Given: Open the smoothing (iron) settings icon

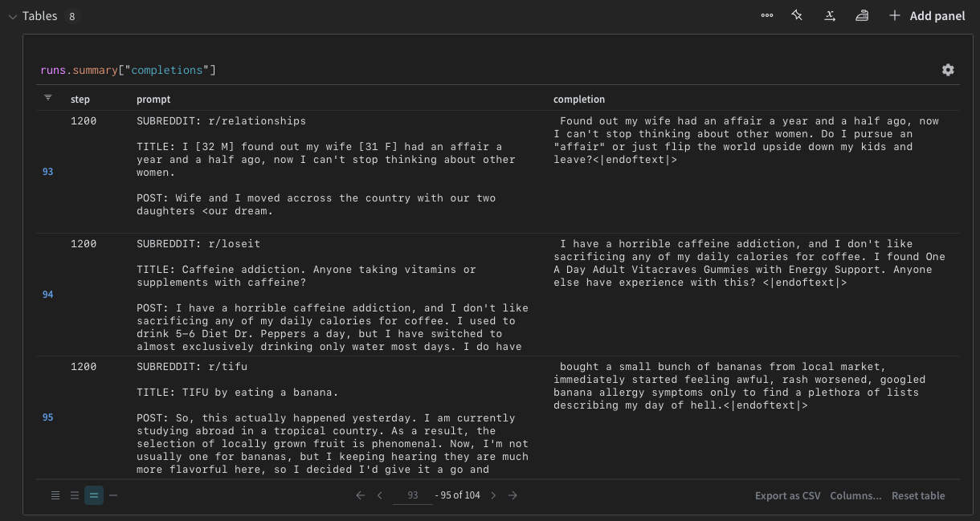Looking at the screenshot, I should 861,15.
